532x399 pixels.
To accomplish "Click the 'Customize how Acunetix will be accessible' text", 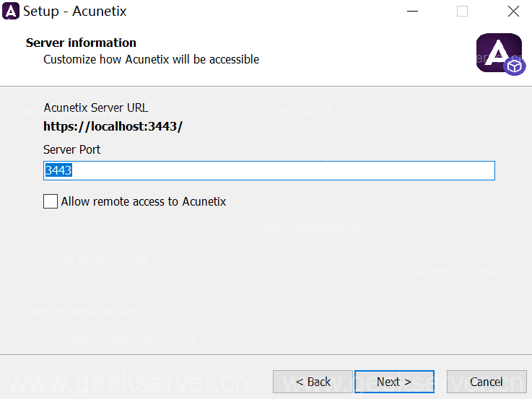I will (x=151, y=59).
